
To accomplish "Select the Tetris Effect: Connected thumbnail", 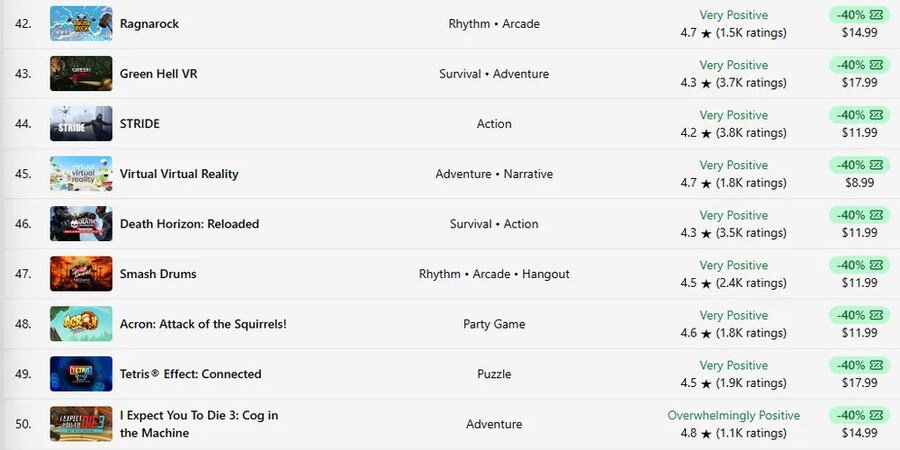I will click(81, 374).
